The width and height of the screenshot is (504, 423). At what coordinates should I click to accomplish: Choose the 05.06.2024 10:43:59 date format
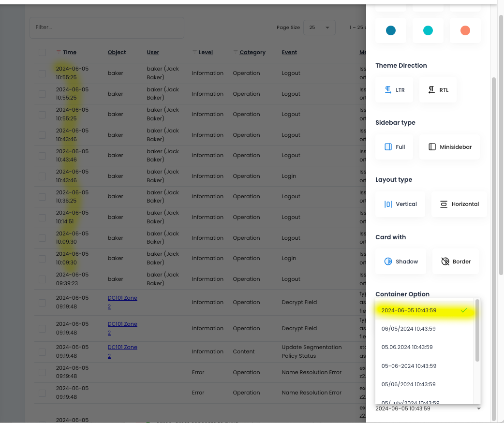pos(407,347)
